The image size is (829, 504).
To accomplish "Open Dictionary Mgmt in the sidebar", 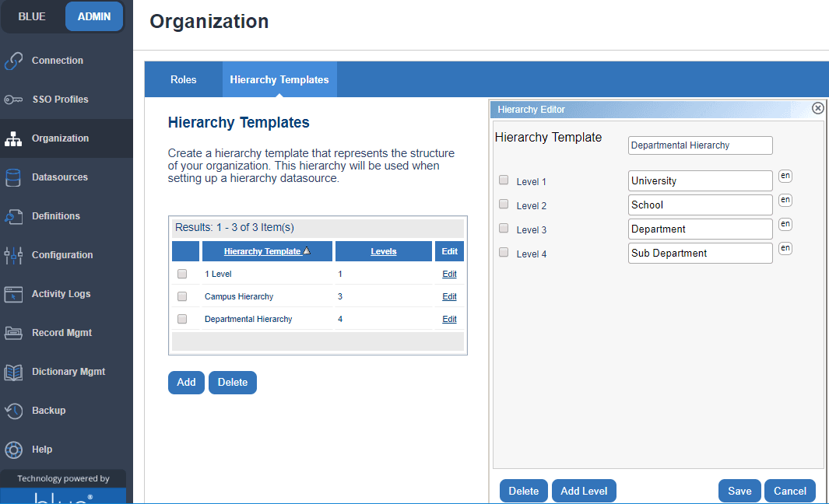I will coord(68,372).
